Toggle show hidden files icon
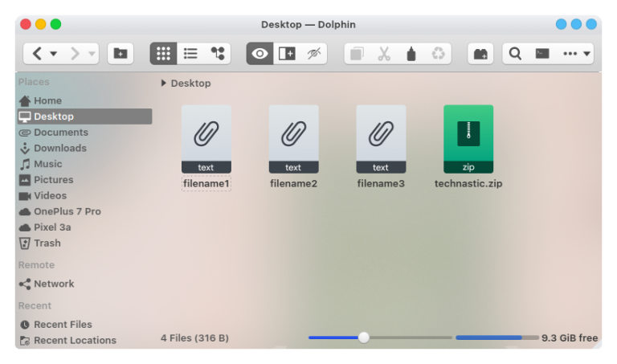 (x=313, y=54)
